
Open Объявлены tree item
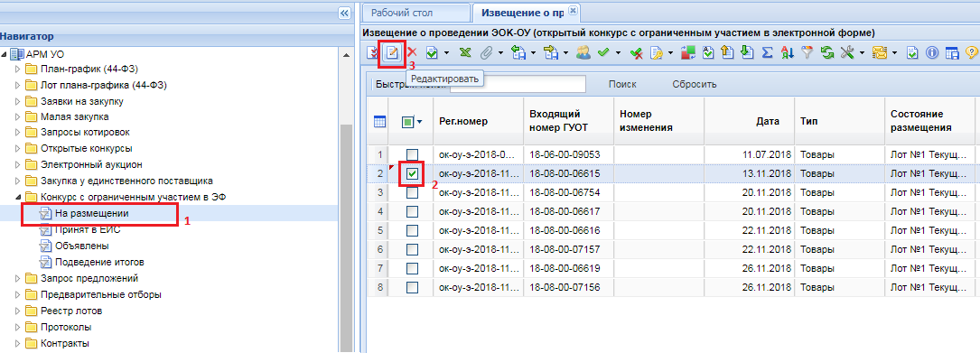point(82,246)
